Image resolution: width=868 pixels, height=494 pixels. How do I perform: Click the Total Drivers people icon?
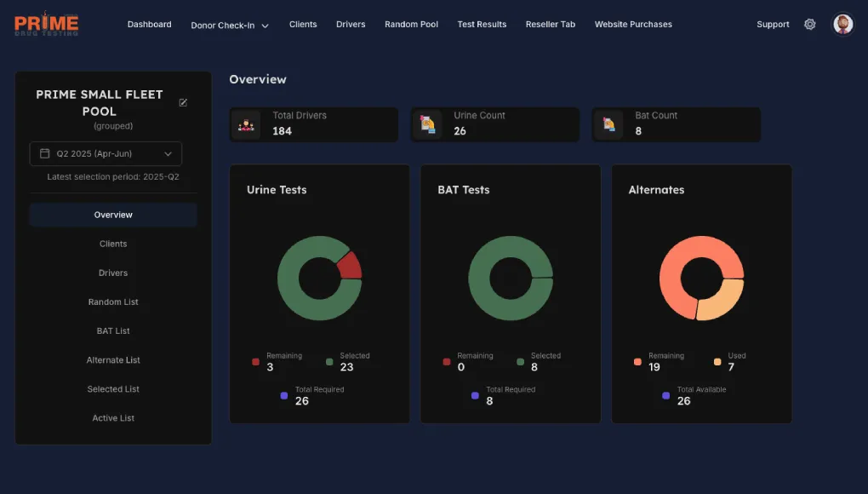248,124
